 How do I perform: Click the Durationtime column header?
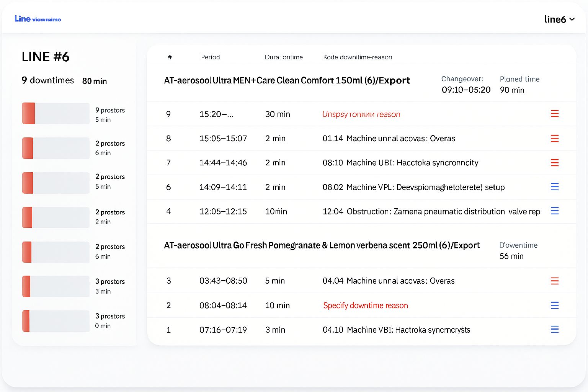tap(284, 57)
